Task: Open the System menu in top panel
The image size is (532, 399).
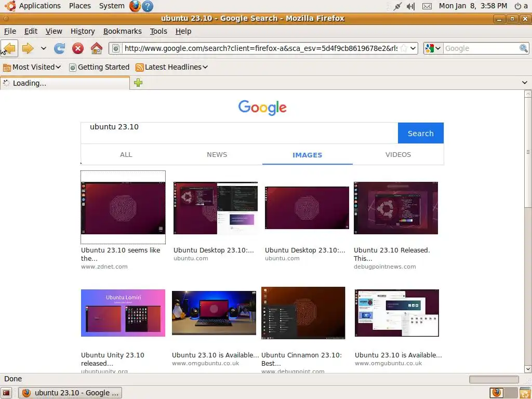Action: coord(112,6)
